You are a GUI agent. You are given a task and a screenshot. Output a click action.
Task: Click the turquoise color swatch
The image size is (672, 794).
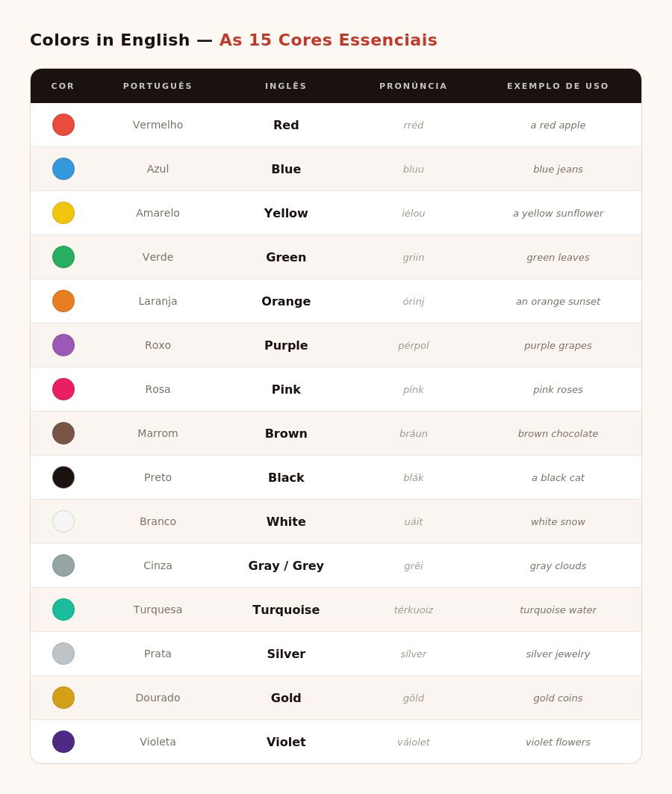[x=63, y=610]
